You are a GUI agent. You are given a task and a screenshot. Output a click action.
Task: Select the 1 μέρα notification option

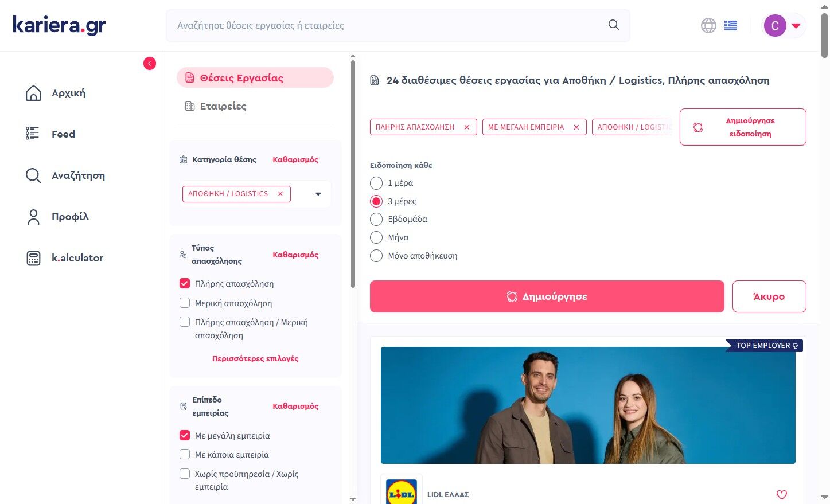tap(376, 183)
